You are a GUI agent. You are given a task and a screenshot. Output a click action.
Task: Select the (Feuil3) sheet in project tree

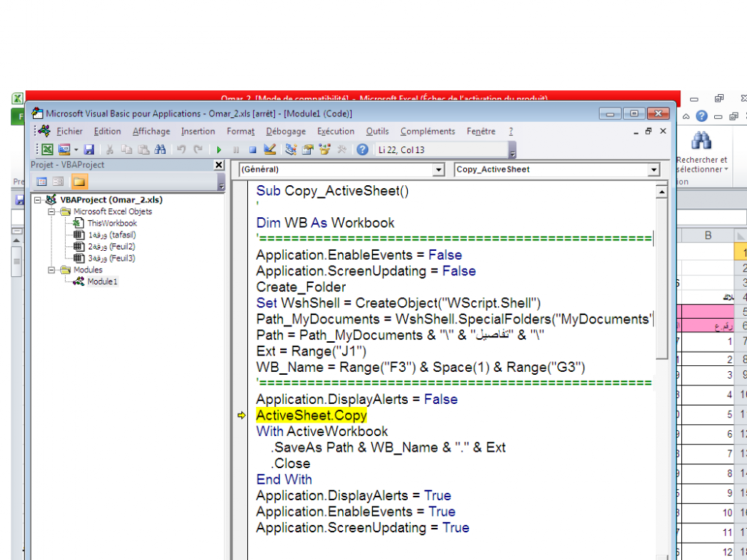(x=111, y=258)
